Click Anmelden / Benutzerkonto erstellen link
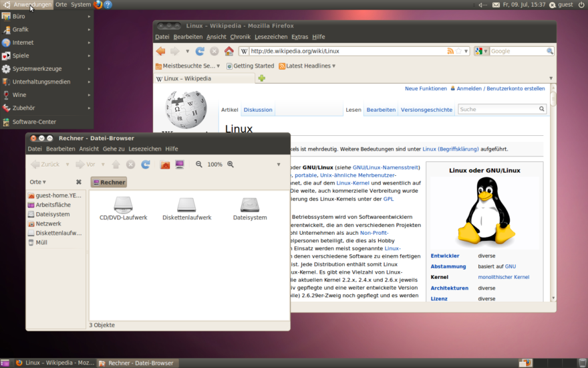This screenshot has height=368, width=588. (x=500, y=88)
